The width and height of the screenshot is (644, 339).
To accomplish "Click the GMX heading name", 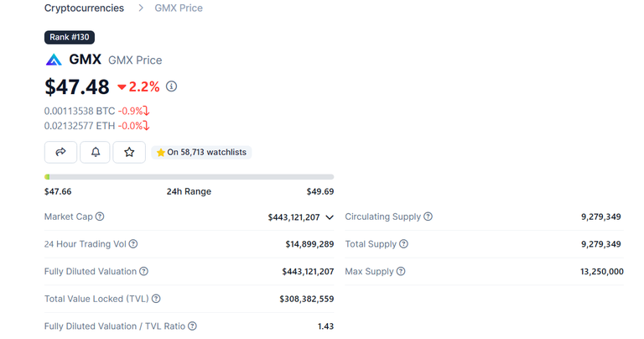I will point(85,60).
